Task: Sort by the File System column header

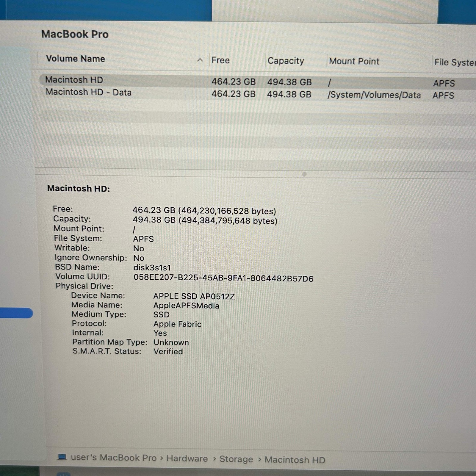Action: pos(455,62)
